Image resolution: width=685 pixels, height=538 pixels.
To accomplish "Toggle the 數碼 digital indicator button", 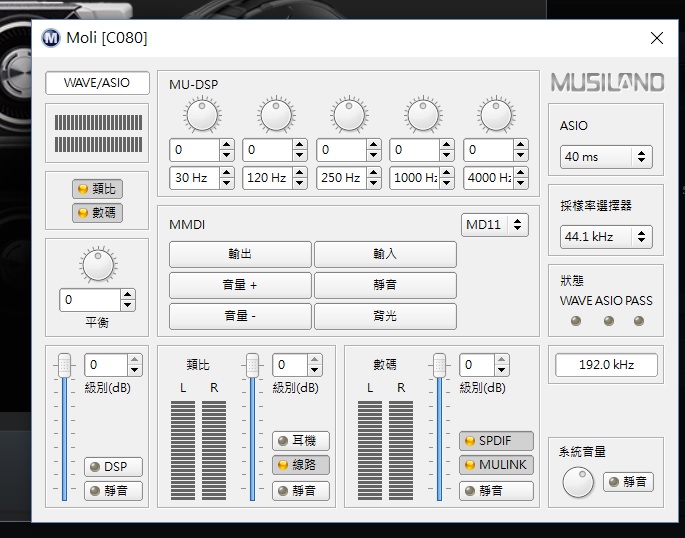I will coord(97,213).
